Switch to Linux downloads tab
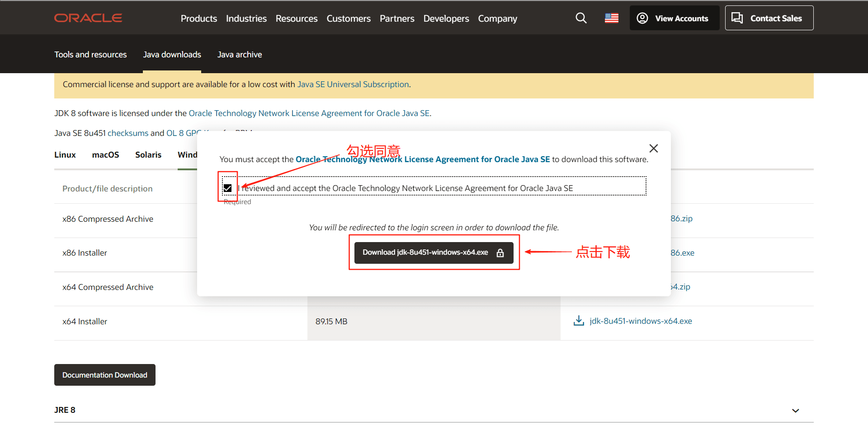 coord(65,155)
